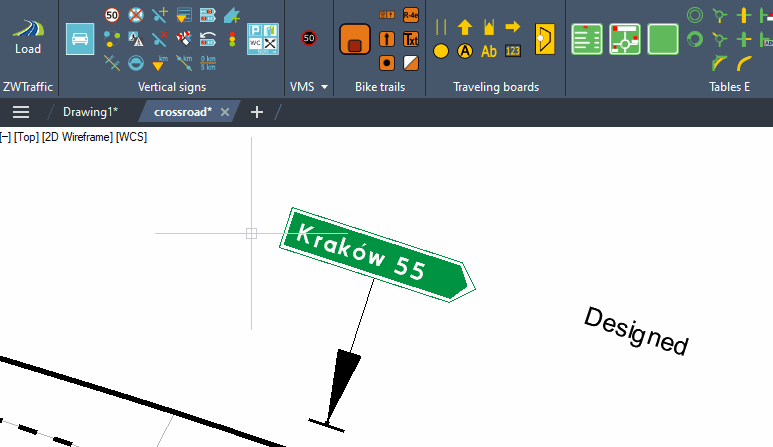Click the board with orange triangle icon
The width and height of the screenshot is (773, 447).
pyautogui.click(x=184, y=15)
